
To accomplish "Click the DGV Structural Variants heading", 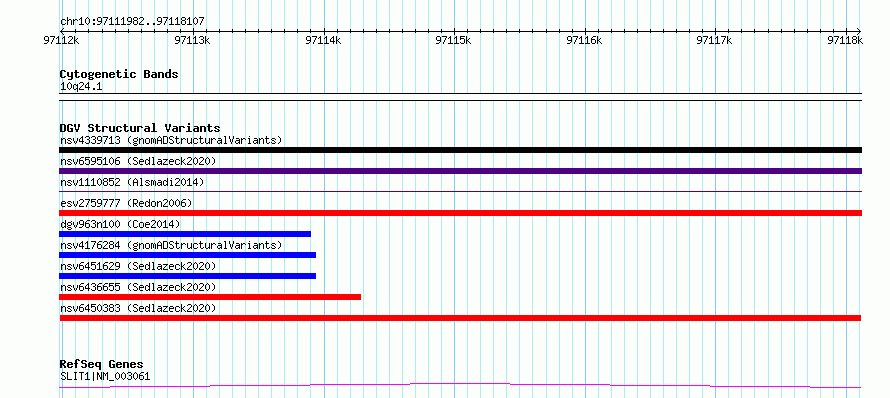I will click(140, 128).
